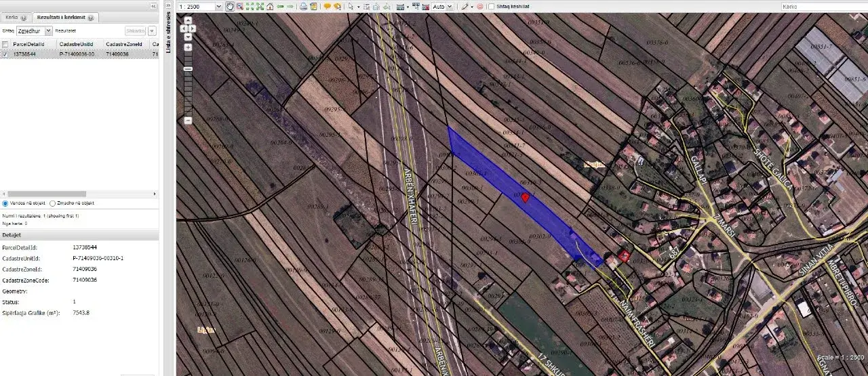Click SipërfaqJa Grafike value 7543.8
Image resolution: width=868 pixels, height=376 pixels.
click(81, 313)
